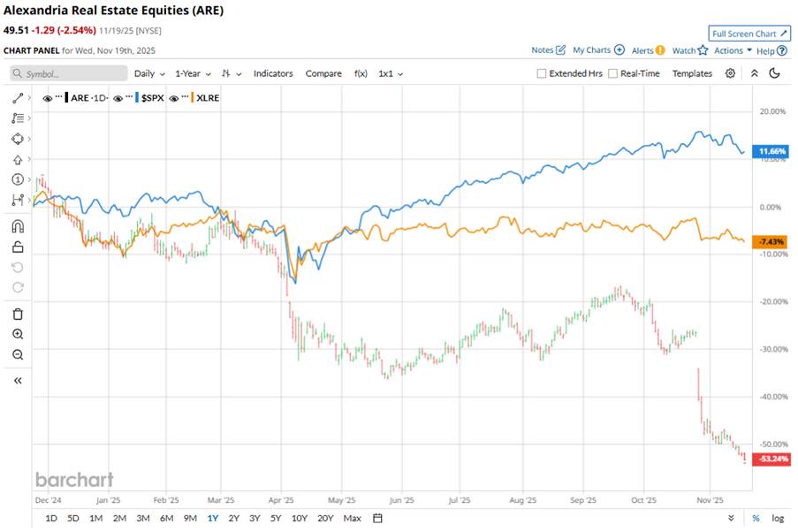
Task: Switch to dark mode moon icon
Action: coord(775,73)
